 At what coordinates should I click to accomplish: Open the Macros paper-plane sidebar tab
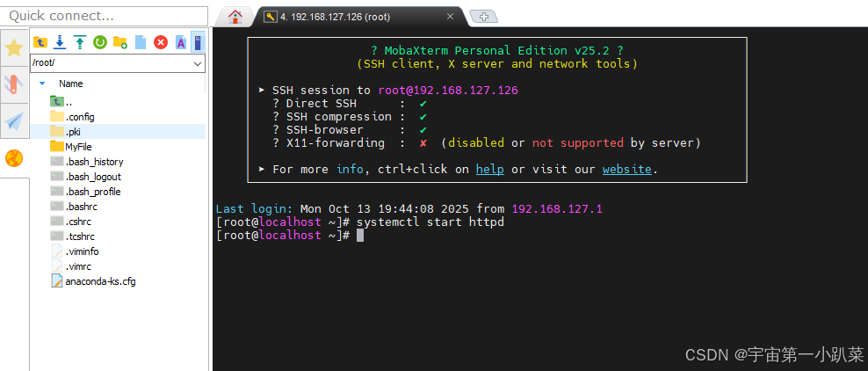pos(14,120)
